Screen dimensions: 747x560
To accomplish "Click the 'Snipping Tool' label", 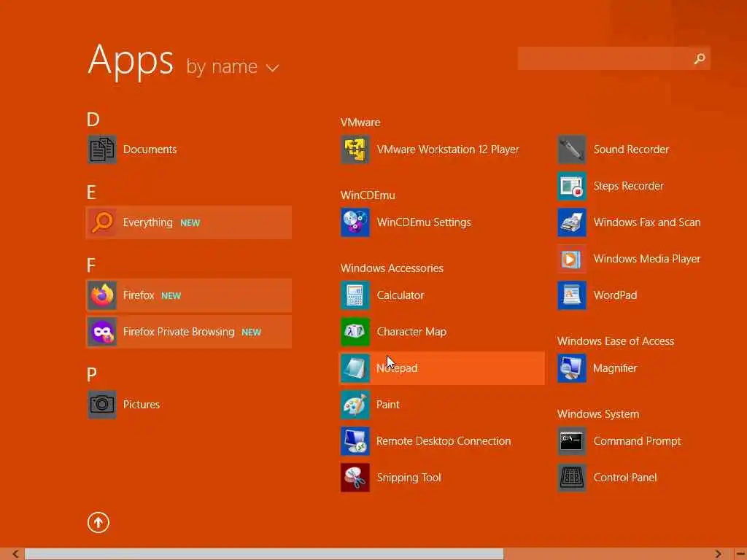I will [409, 478].
